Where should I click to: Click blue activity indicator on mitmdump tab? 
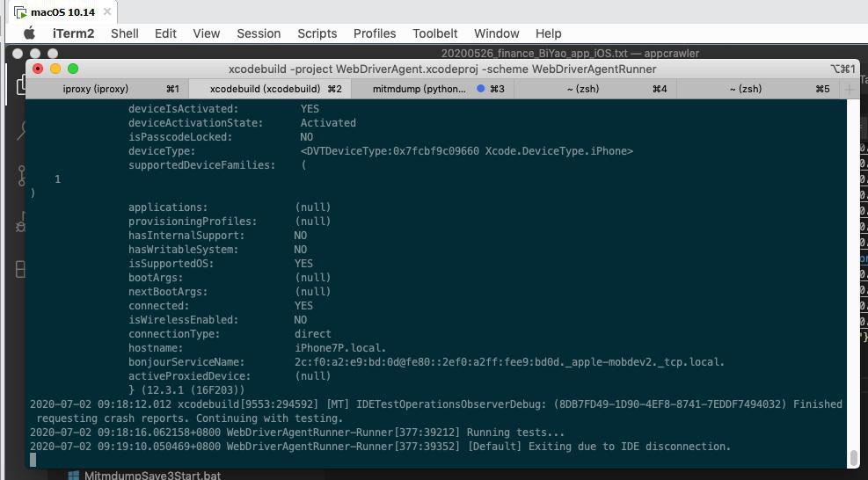click(x=480, y=89)
